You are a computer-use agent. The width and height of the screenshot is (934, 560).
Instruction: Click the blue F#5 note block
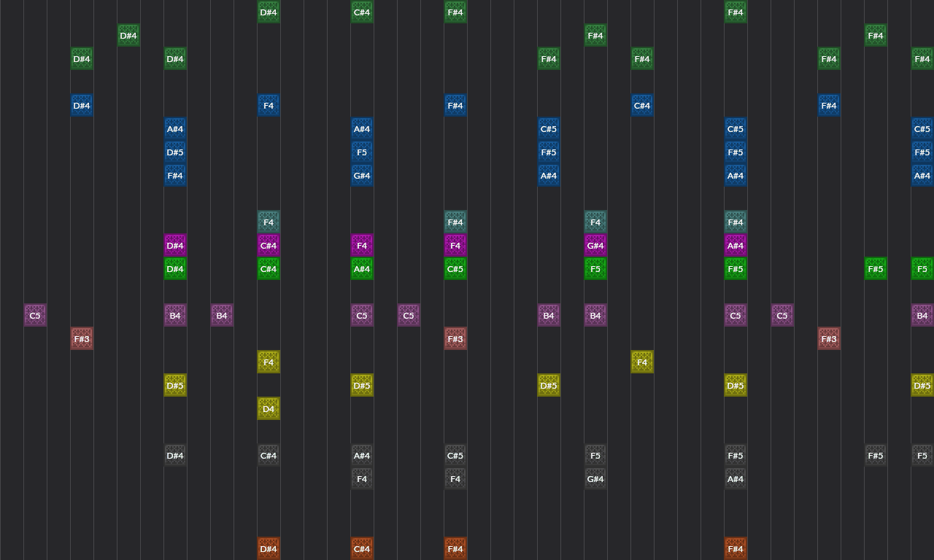pos(549,152)
